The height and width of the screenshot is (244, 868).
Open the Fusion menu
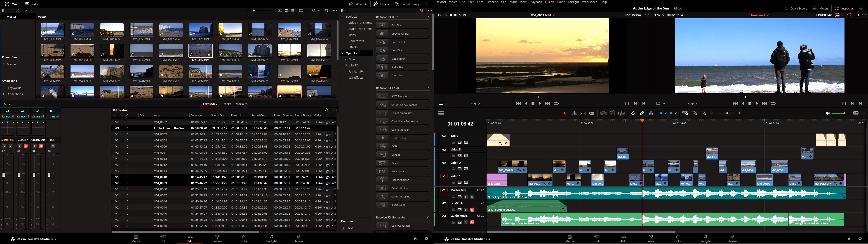coord(550,2)
